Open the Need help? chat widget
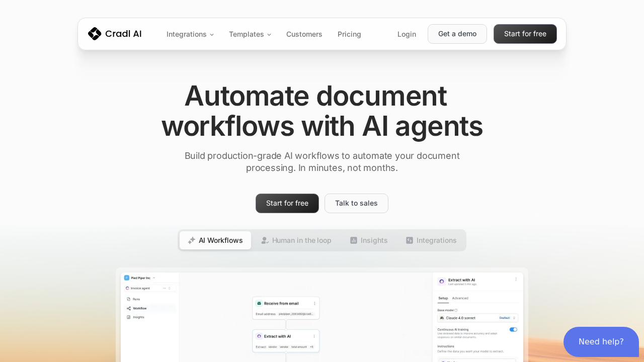 (x=601, y=342)
